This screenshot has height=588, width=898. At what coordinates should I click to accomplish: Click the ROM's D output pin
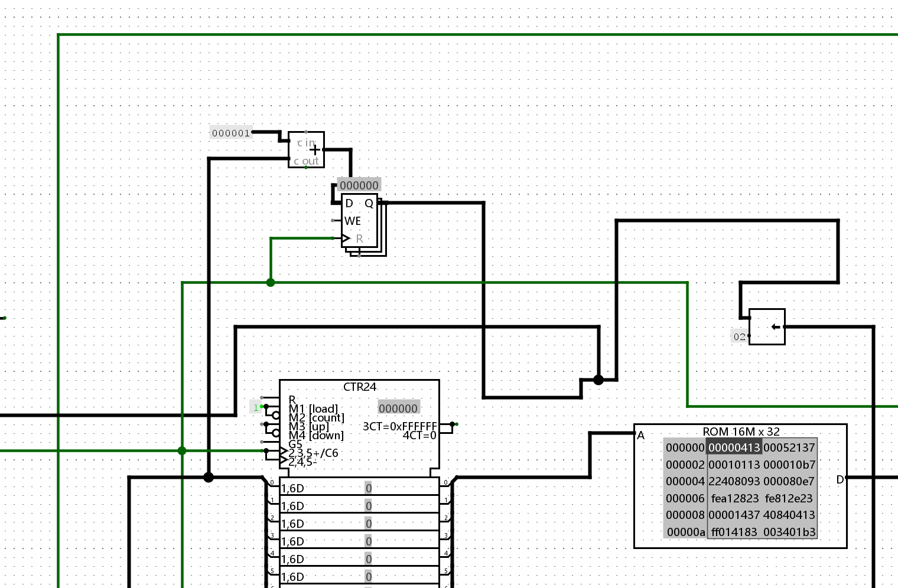pyautogui.click(x=846, y=478)
